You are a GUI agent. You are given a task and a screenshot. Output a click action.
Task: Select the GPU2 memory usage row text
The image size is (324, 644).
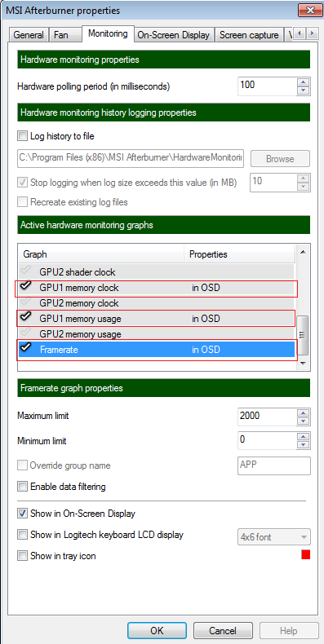pyautogui.click(x=80, y=334)
